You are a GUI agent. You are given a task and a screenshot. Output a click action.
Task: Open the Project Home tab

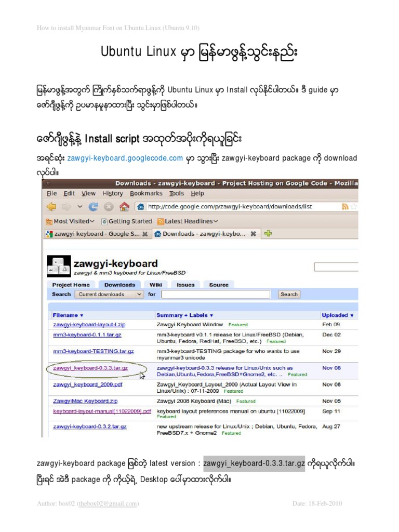(x=71, y=285)
